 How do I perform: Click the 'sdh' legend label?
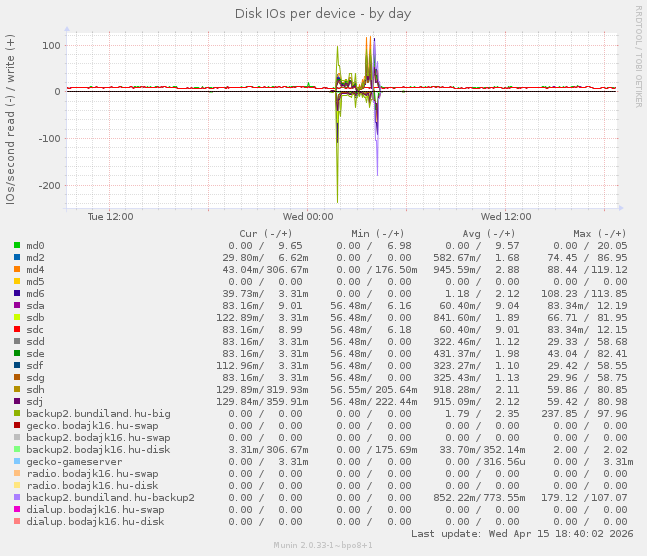(x=35, y=389)
